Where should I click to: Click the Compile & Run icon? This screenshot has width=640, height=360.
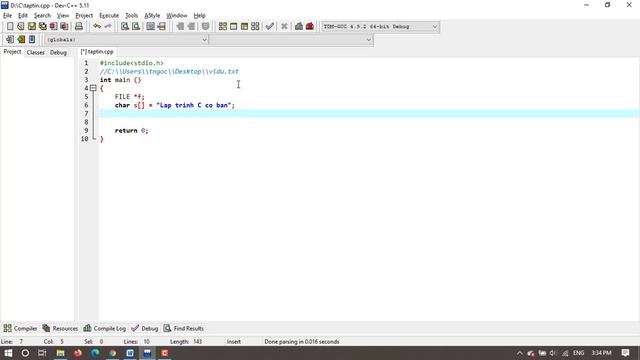[x=244, y=27]
